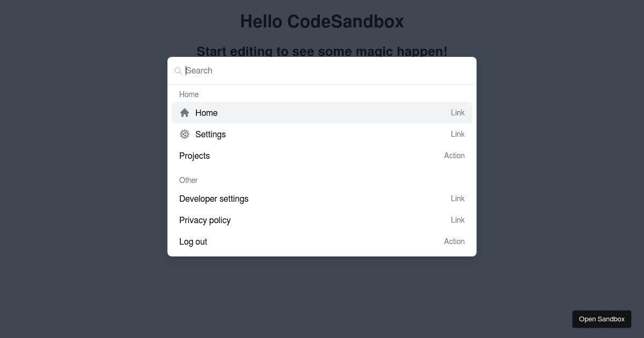This screenshot has height=338, width=644.
Task: Click the Action label next to Log out
Action: (x=455, y=241)
